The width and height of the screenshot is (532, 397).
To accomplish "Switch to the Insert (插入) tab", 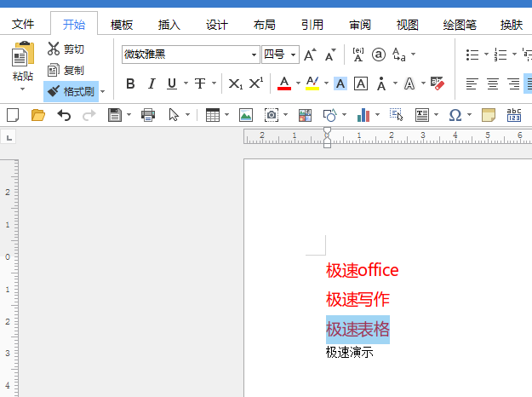I will [x=169, y=25].
